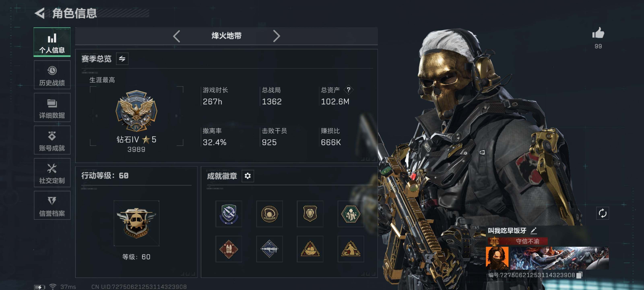Give a thumbs-up like
The image size is (644, 290).
click(598, 33)
